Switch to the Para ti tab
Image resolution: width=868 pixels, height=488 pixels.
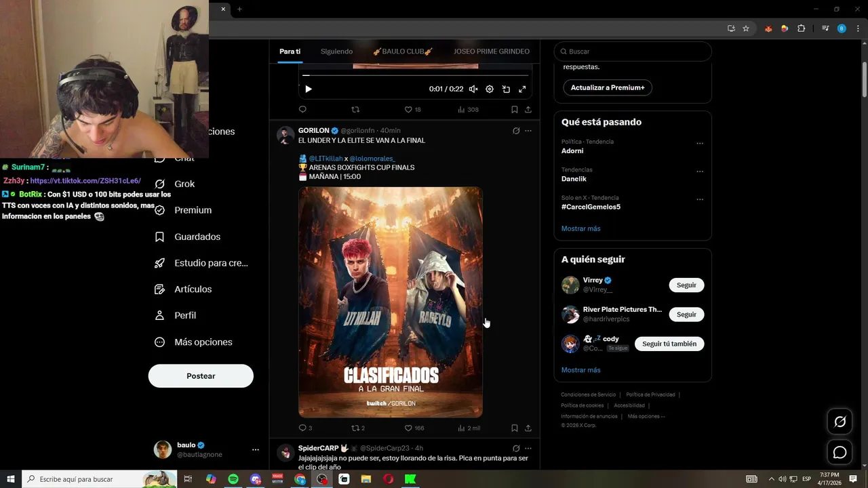pos(290,52)
